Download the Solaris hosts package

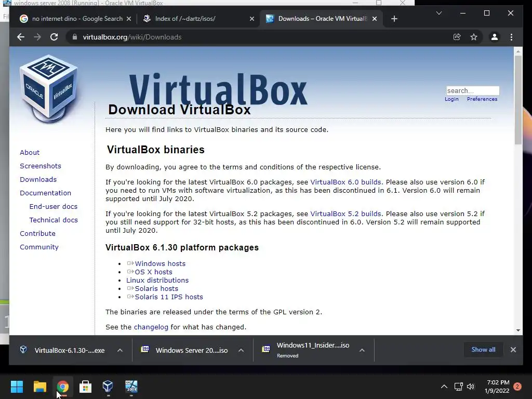(156, 289)
